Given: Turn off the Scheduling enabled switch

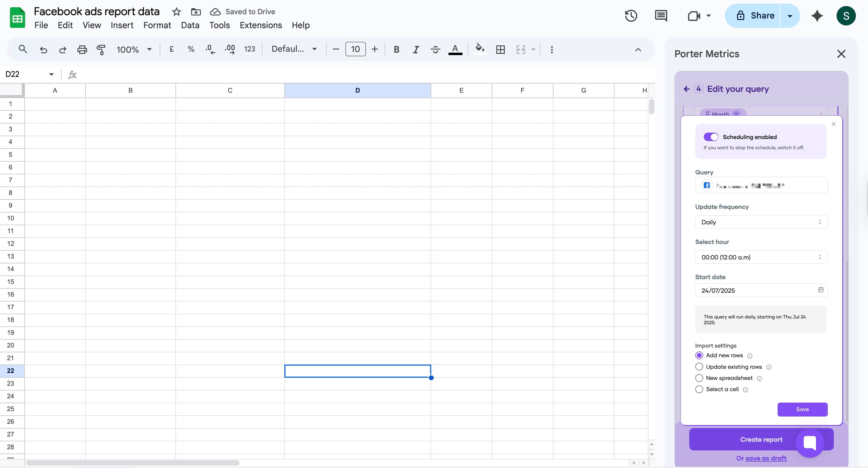Looking at the screenshot, I should pos(711,137).
